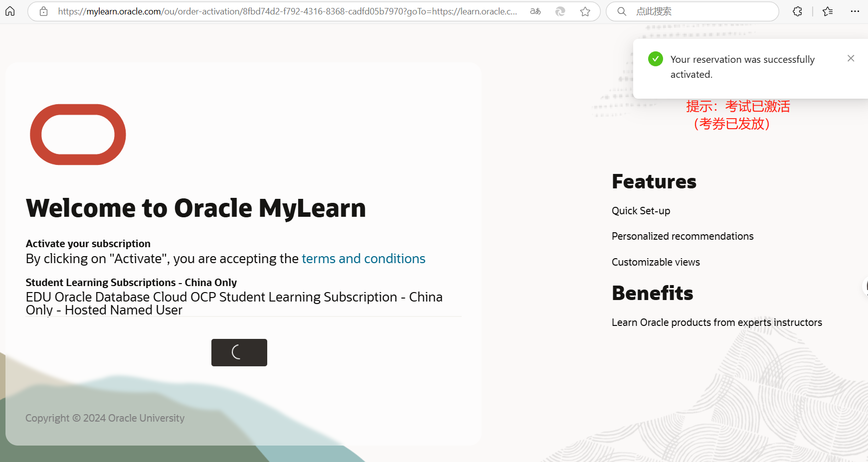Add this page to favorites star

pos(585,11)
